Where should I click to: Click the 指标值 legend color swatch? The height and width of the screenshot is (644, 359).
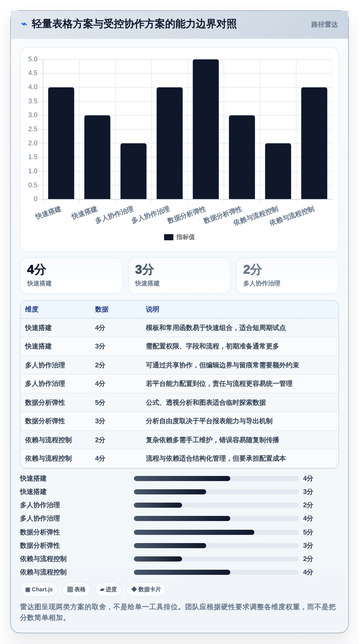[168, 237]
